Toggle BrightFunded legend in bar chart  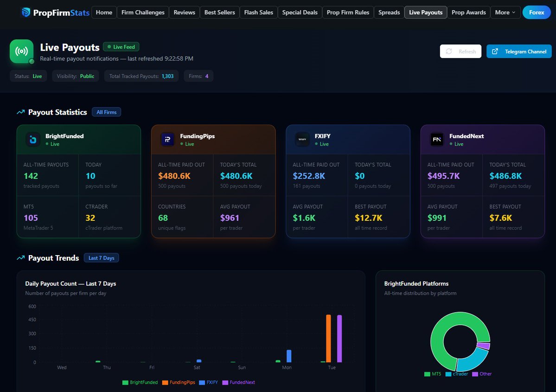click(x=140, y=382)
